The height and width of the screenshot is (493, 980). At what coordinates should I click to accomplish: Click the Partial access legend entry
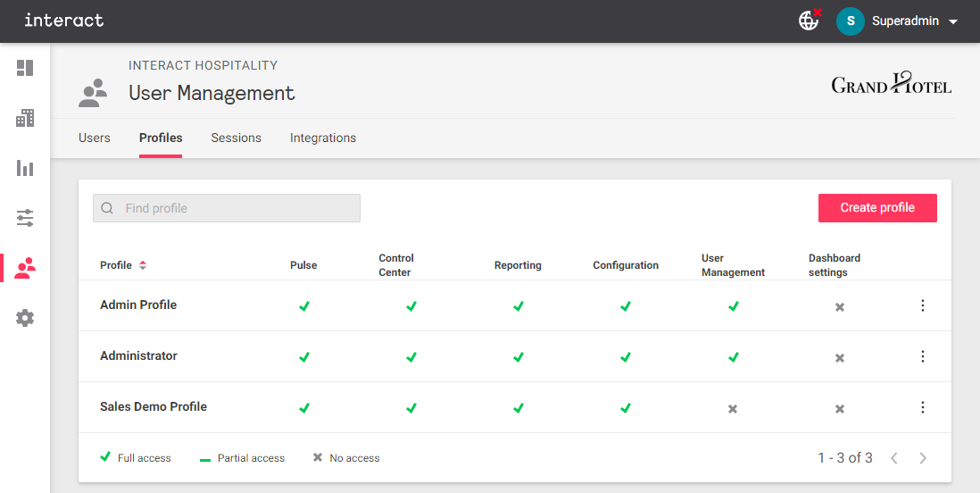(242, 458)
